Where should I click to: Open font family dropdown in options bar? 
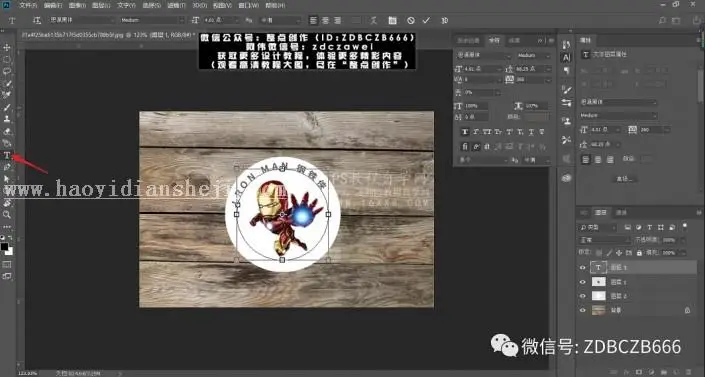pyautogui.click(x=82, y=20)
